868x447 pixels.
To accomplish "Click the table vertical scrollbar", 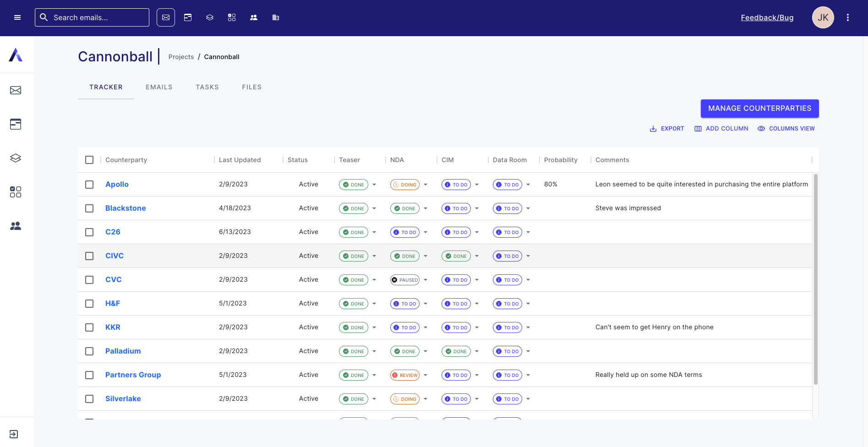I will (815, 279).
